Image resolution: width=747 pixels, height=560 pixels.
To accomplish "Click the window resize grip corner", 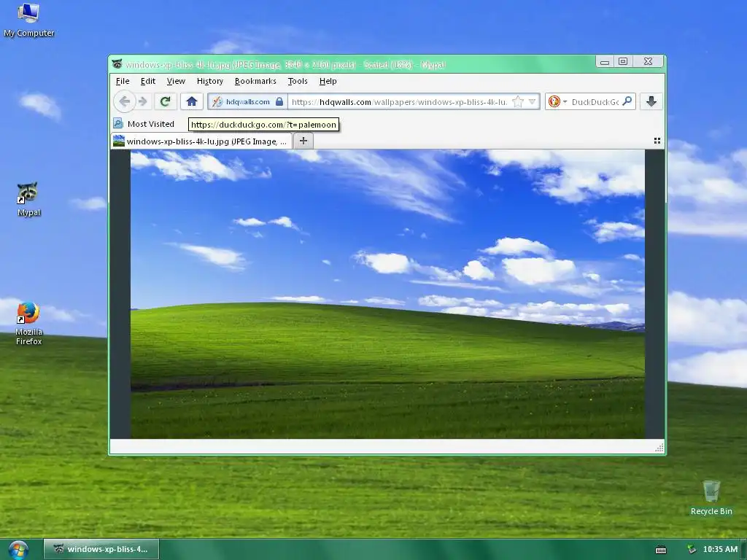I will 659,447.
